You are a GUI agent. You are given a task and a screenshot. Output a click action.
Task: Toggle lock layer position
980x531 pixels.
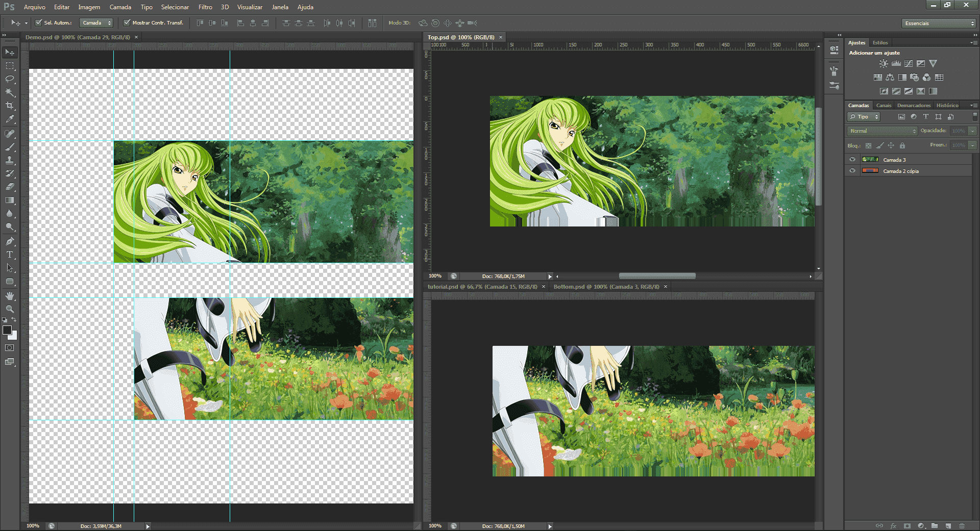[891, 145]
